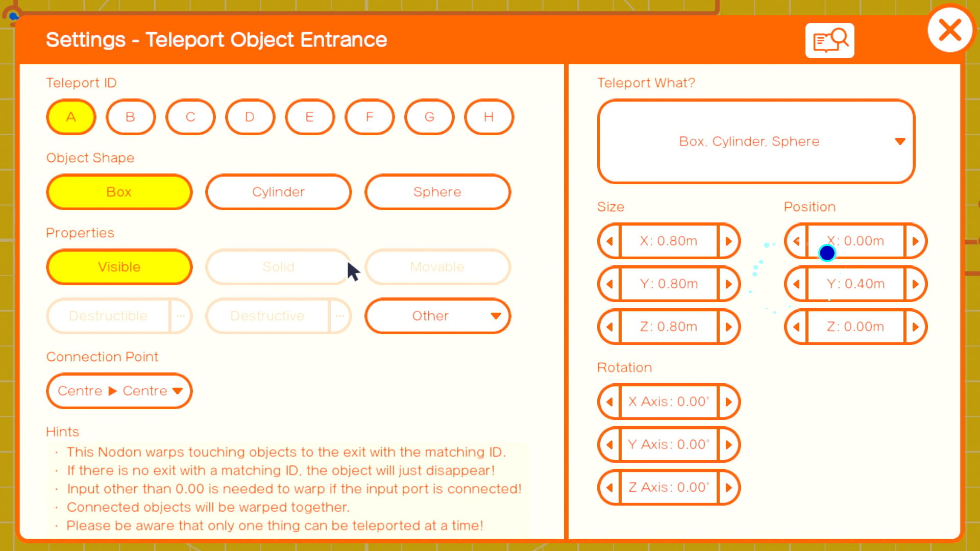Edit X Size input field value
This screenshot has height=551, width=980.
(668, 241)
